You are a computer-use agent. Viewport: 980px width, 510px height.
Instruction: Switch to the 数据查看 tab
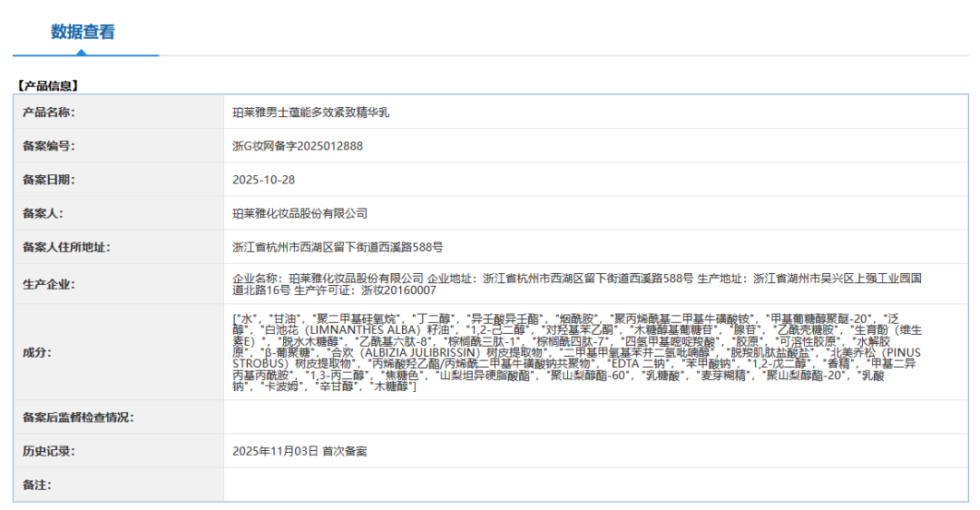click(83, 32)
